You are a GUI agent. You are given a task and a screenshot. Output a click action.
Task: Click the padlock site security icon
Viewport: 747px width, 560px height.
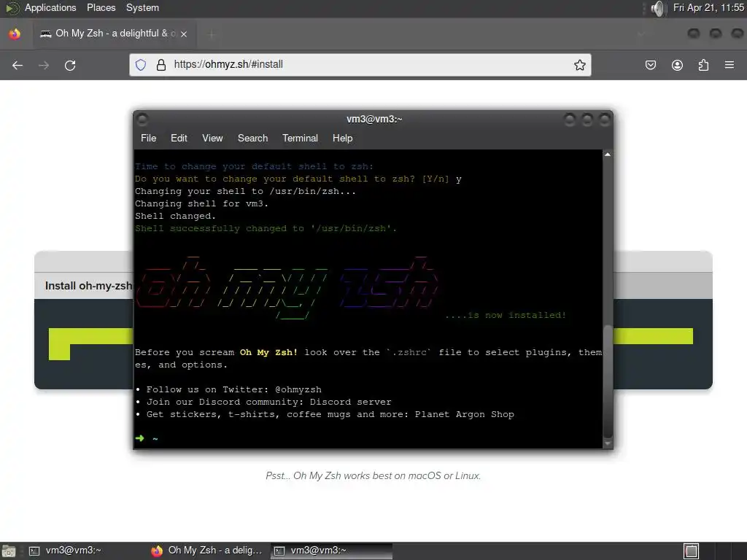pos(161,65)
